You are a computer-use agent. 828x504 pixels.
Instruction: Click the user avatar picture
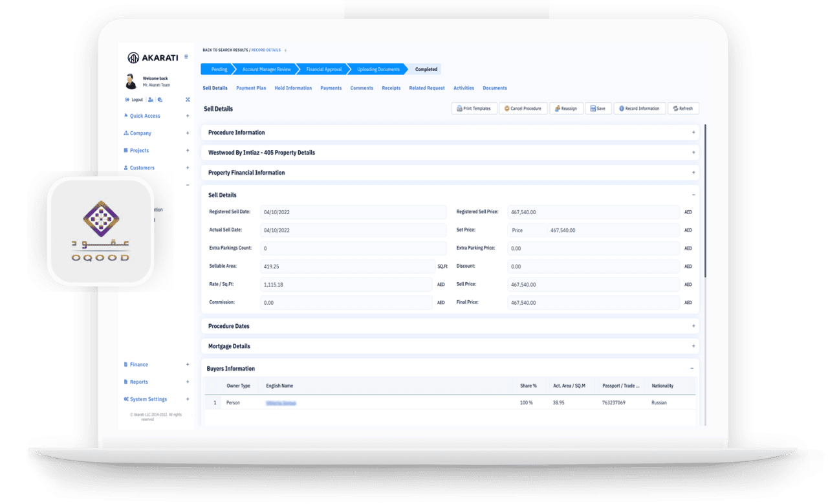click(x=131, y=82)
